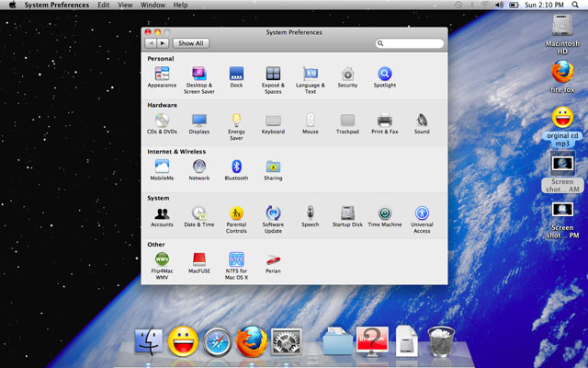
Task: Open the Sharing preference pane
Action: tap(273, 170)
